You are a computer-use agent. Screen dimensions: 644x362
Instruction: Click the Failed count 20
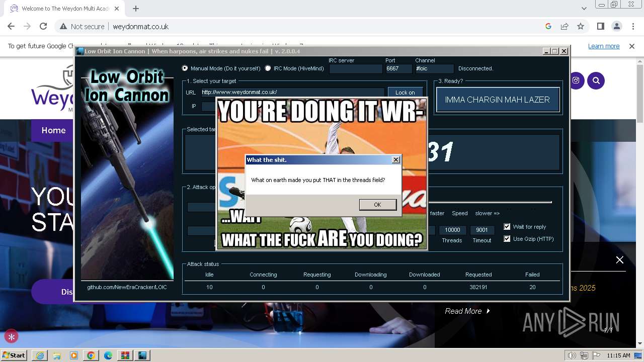[532, 287]
